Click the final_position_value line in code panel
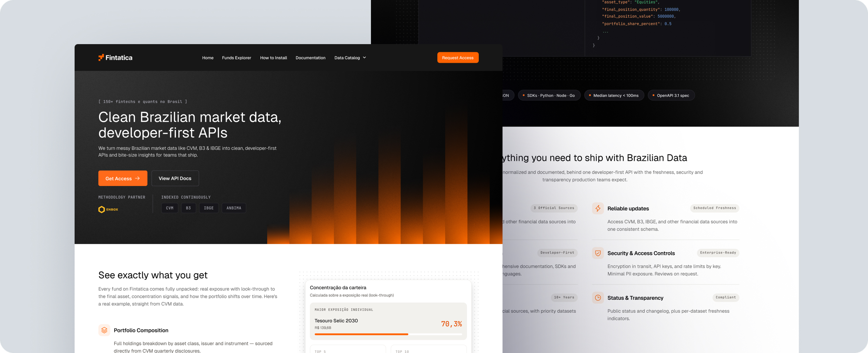This screenshot has height=353, width=868. (639, 16)
